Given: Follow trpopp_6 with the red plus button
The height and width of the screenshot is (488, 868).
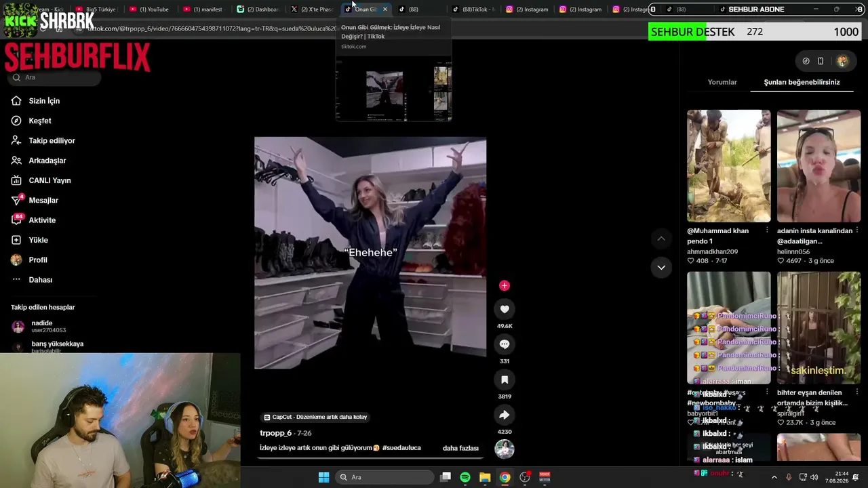Looking at the screenshot, I should pyautogui.click(x=504, y=286).
